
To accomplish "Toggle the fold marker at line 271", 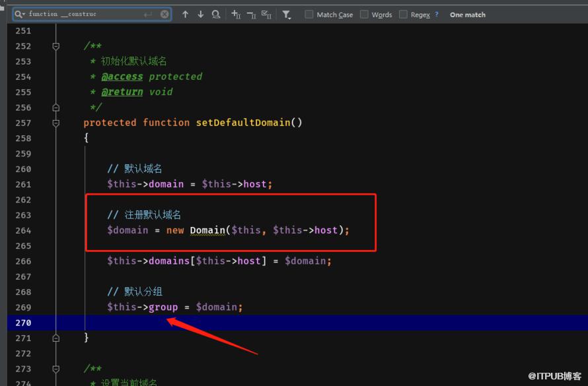I will pos(56,338).
